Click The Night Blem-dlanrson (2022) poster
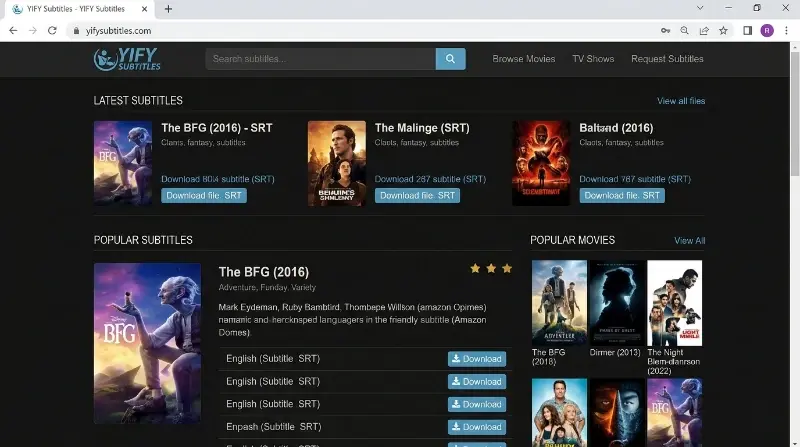The width and height of the screenshot is (800, 447). tap(674, 303)
